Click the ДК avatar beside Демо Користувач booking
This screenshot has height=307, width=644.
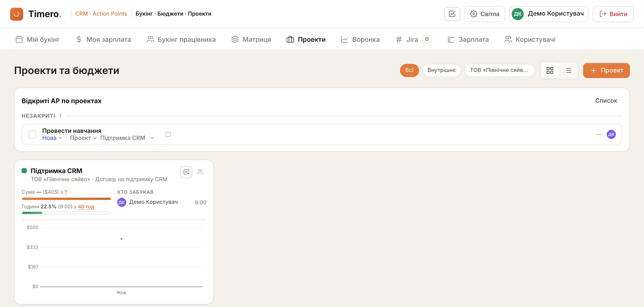tap(122, 202)
